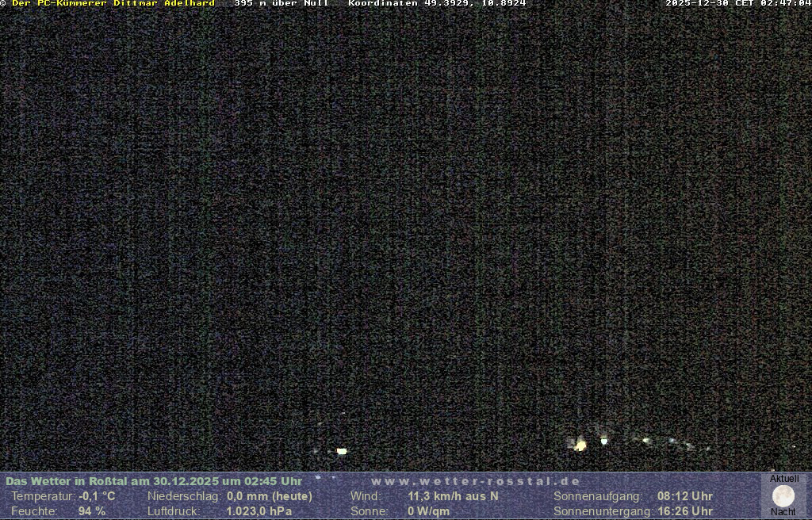Viewport: 812px width, 520px height.
Task: Click the copyright symbol in top-left corner
Action: (4, 4)
